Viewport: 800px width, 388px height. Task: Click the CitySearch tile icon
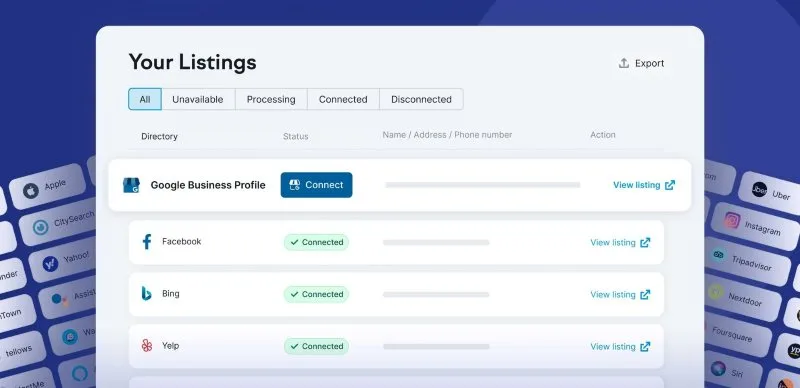pyautogui.click(x=41, y=227)
